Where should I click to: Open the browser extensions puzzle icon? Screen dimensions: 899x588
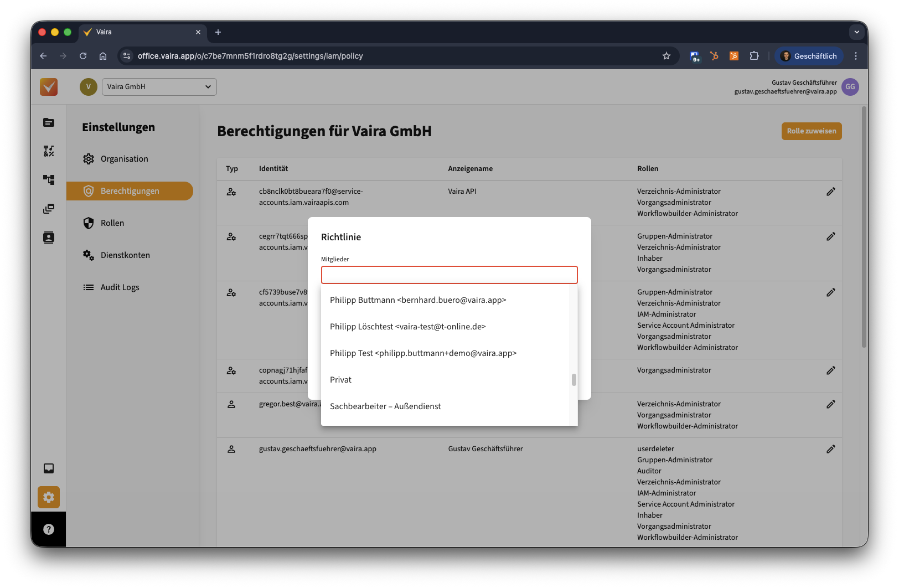[x=754, y=56]
